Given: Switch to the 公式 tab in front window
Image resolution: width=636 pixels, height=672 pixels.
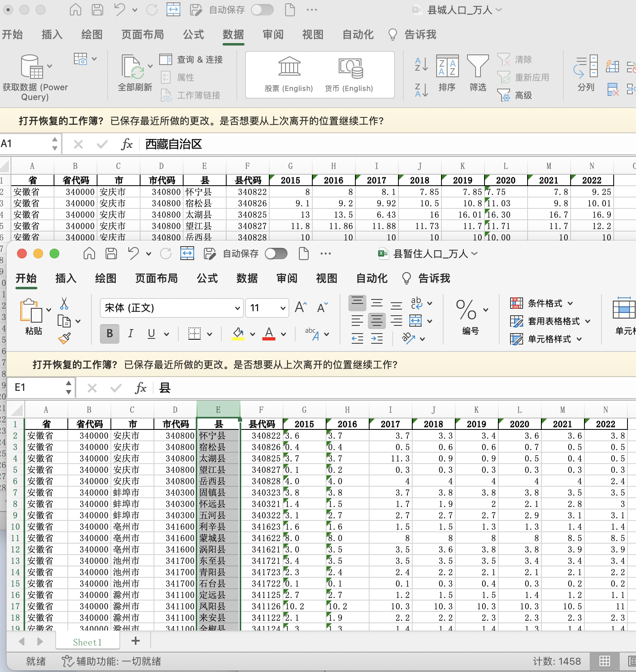Looking at the screenshot, I should (x=207, y=278).
